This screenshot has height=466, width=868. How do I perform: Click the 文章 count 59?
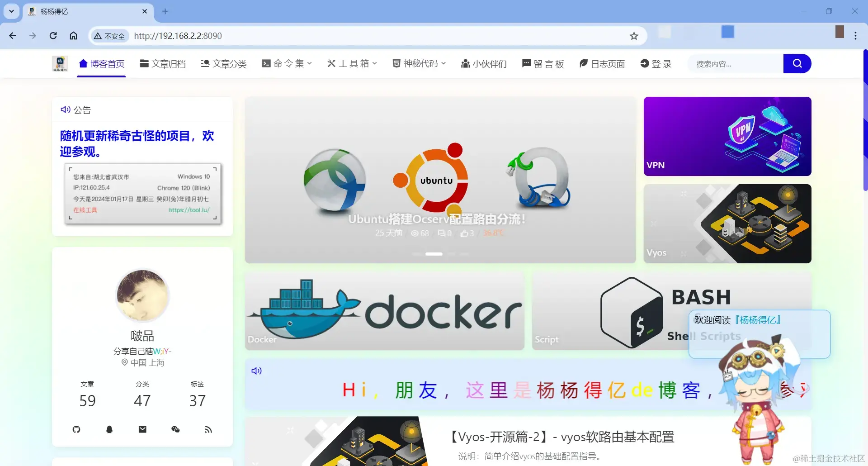(87, 401)
